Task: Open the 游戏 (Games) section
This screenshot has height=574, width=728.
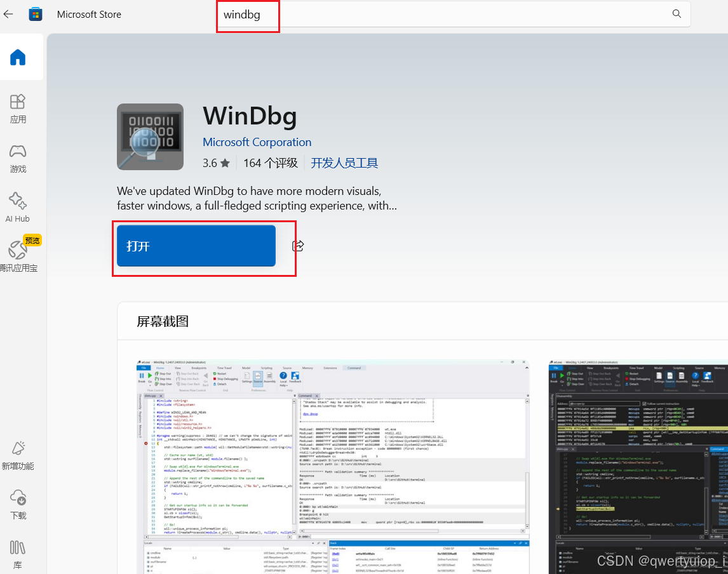Action: (x=18, y=159)
